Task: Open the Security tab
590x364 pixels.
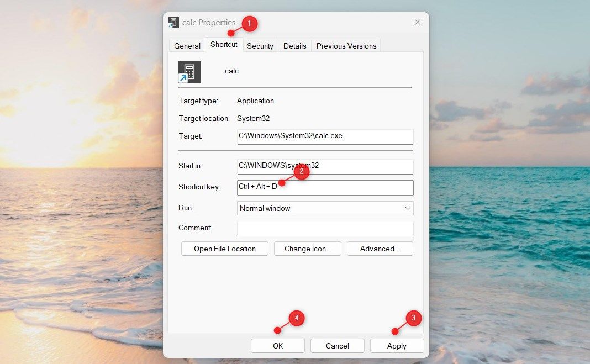Action: pyautogui.click(x=260, y=46)
